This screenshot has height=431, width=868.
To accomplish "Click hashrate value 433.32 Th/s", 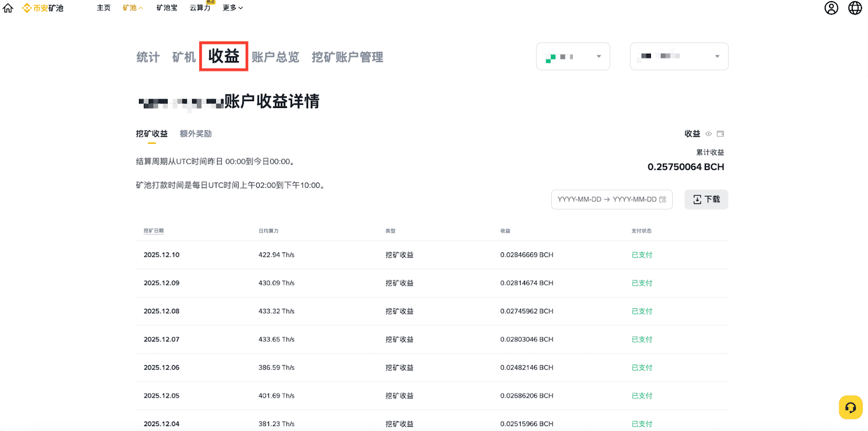I will (x=277, y=311).
